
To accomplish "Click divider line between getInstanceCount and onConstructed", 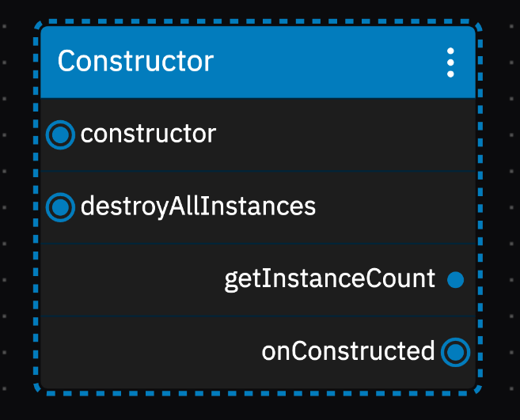I will [x=258, y=316].
